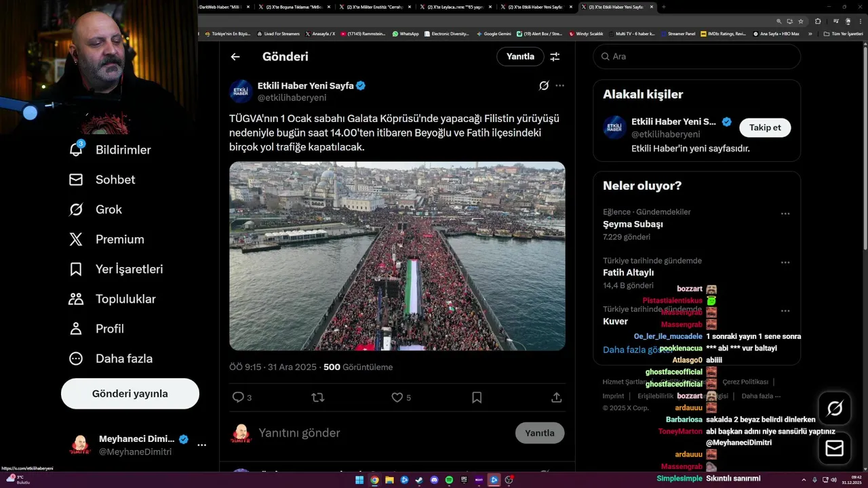Viewport: 868px width, 488px height.
Task: Click the 500 Görüntüleme view count
Action: click(x=358, y=367)
